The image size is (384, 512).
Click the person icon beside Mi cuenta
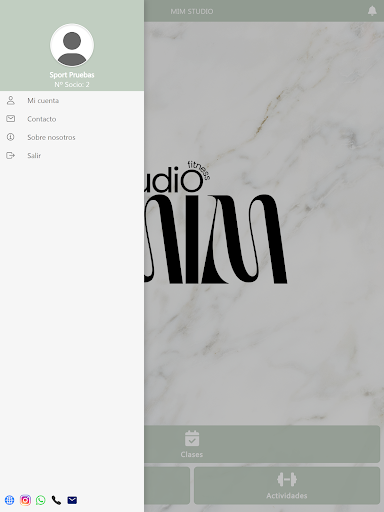(11, 100)
